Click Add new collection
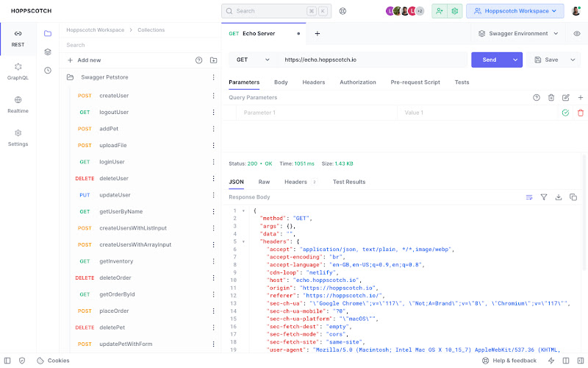This screenshot has height=368, width=588. click(84, 60)
